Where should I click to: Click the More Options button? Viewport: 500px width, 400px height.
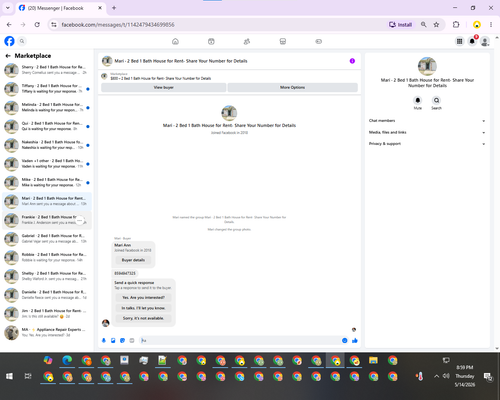point(292,87)
